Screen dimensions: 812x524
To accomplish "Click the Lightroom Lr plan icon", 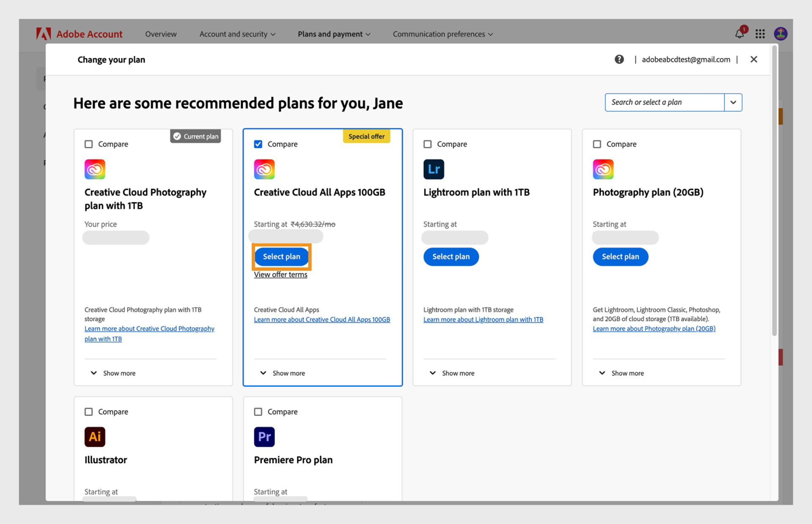I will coord(434,169).
